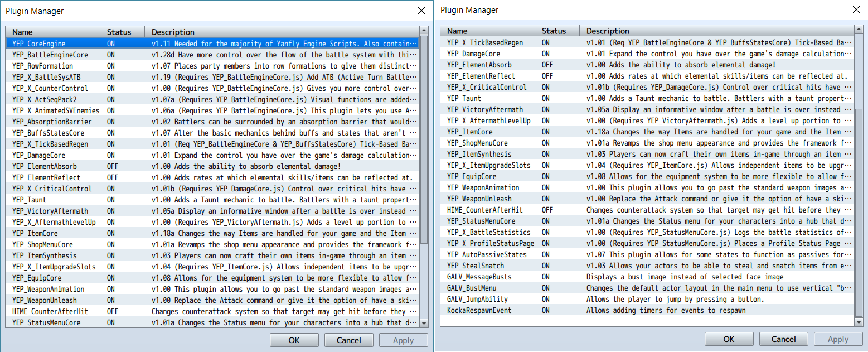Select the YEP_X_CounterControl plugin row

coord(212,88)
